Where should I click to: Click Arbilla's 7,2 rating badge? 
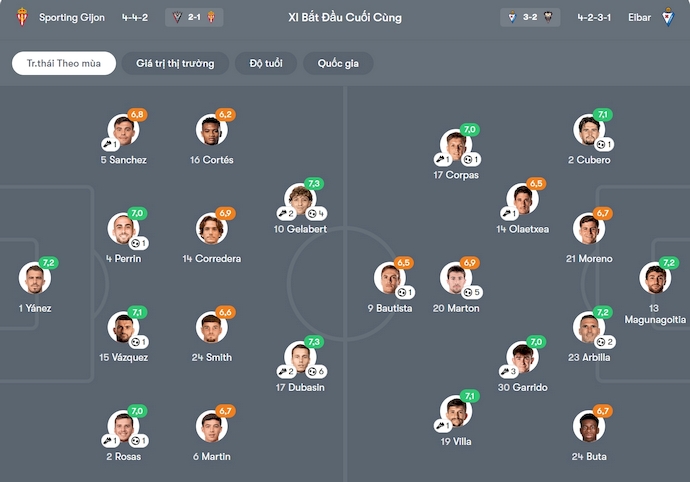click(x=603, y=312)
